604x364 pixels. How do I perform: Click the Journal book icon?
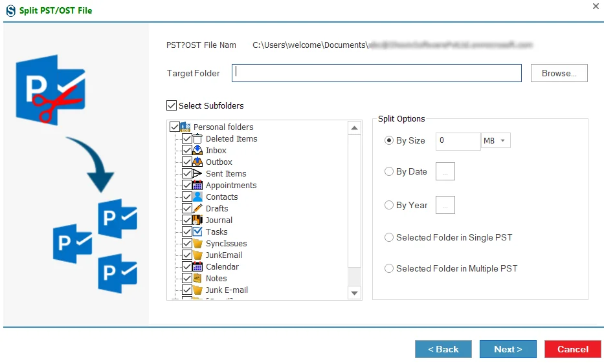click(197, 220)
